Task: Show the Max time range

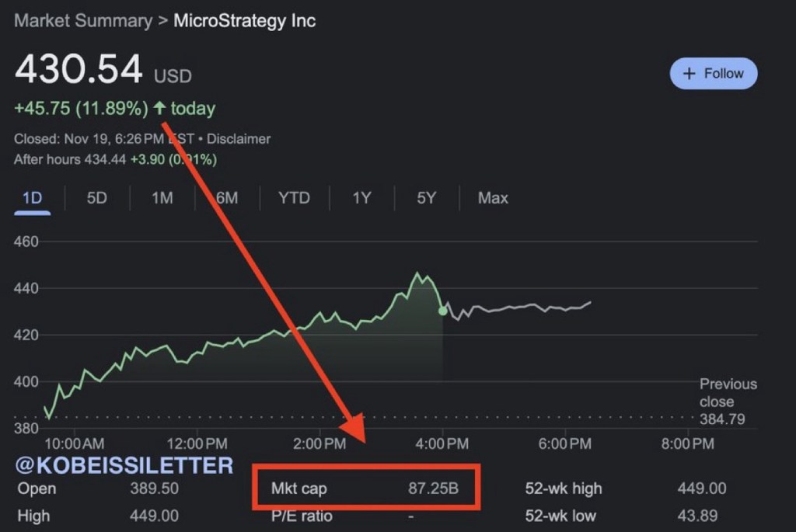Action: coord(493,198)
